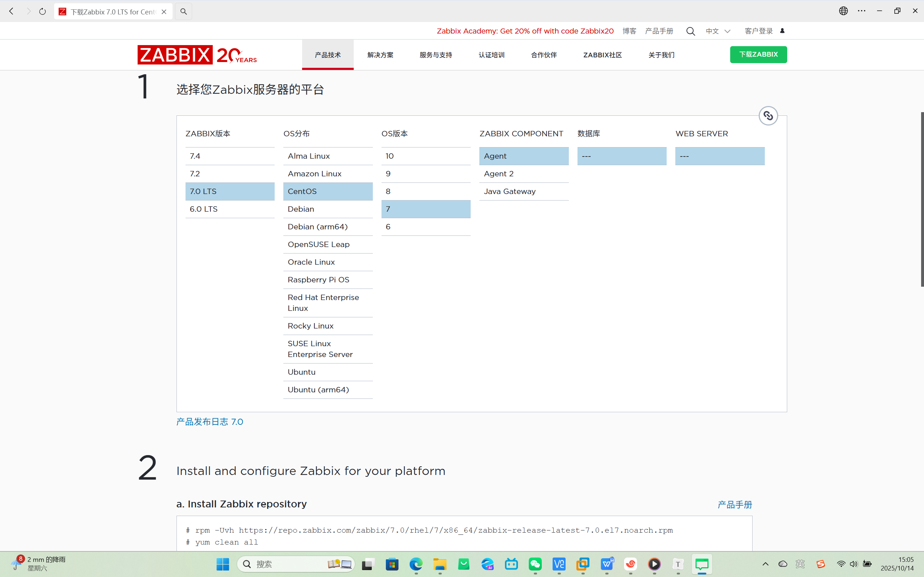The width and height of the screenshot is (924, 577).
Task: Expand the 中文 language dropdown
Action: [718, 31]
